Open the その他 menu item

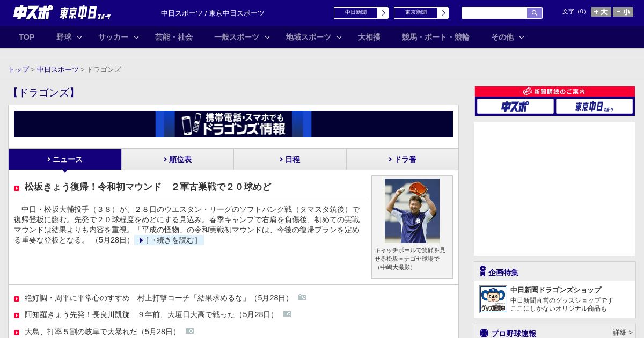click(x=502, y=37)
